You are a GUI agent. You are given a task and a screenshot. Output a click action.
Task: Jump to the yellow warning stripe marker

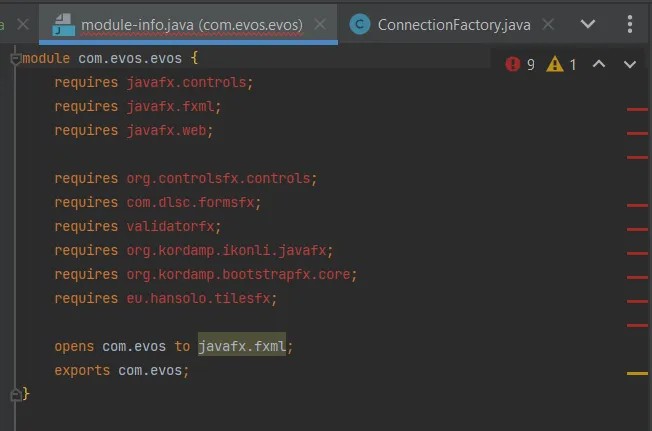click(637, 373)
